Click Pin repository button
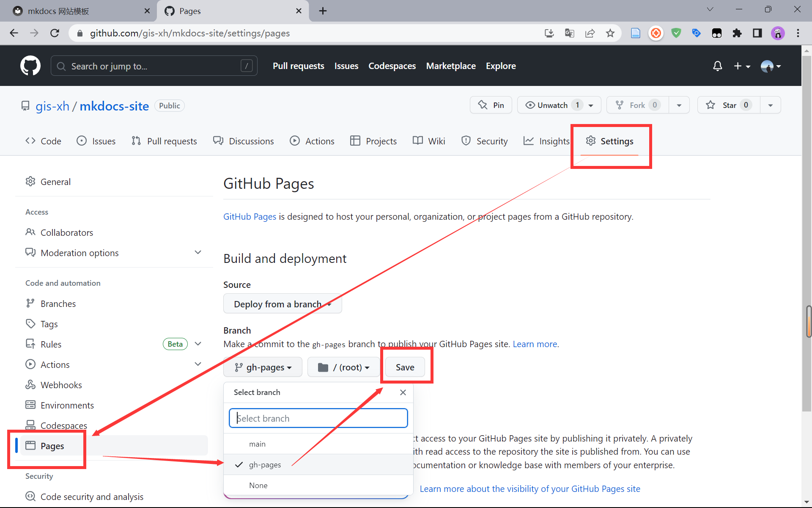The width and height of the screenshot is (812, 508). (491, 105)
